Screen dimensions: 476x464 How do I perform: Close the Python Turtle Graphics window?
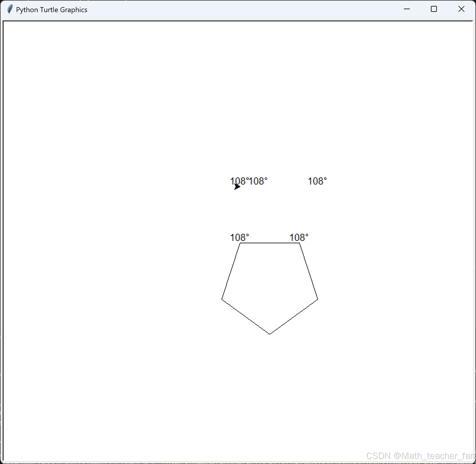(461, 9)
